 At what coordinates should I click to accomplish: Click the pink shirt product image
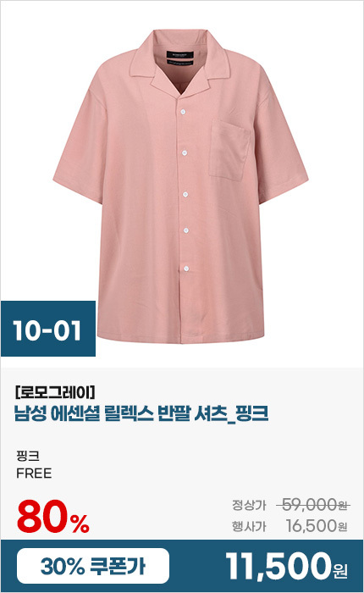(x=181, y=186)
